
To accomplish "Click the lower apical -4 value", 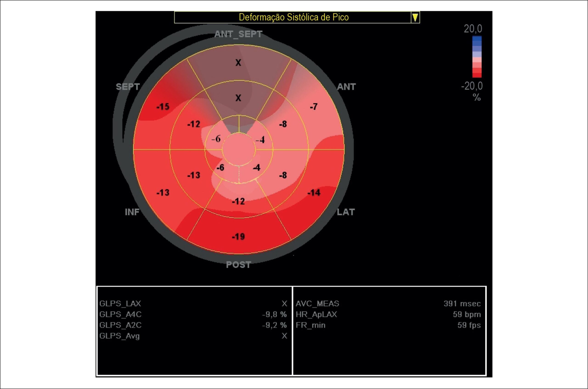I will click(x=257, y=168).
